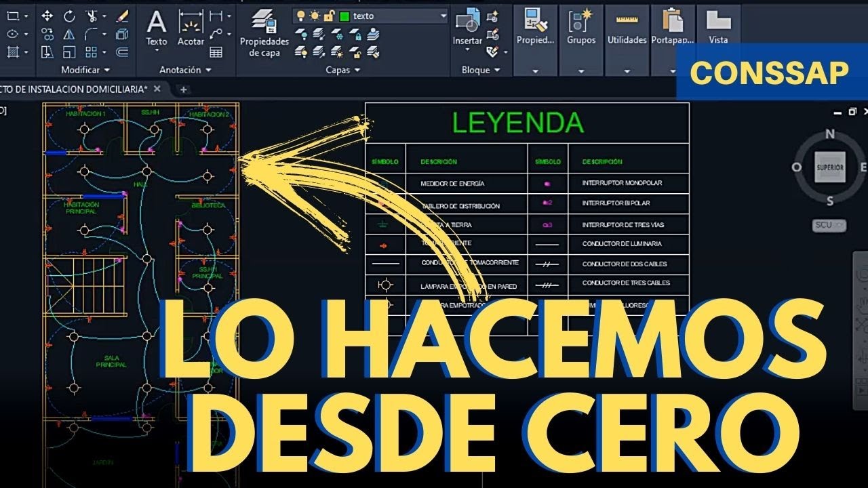
Task: Click the Freeze layer icon
Action: click(337, 35)
